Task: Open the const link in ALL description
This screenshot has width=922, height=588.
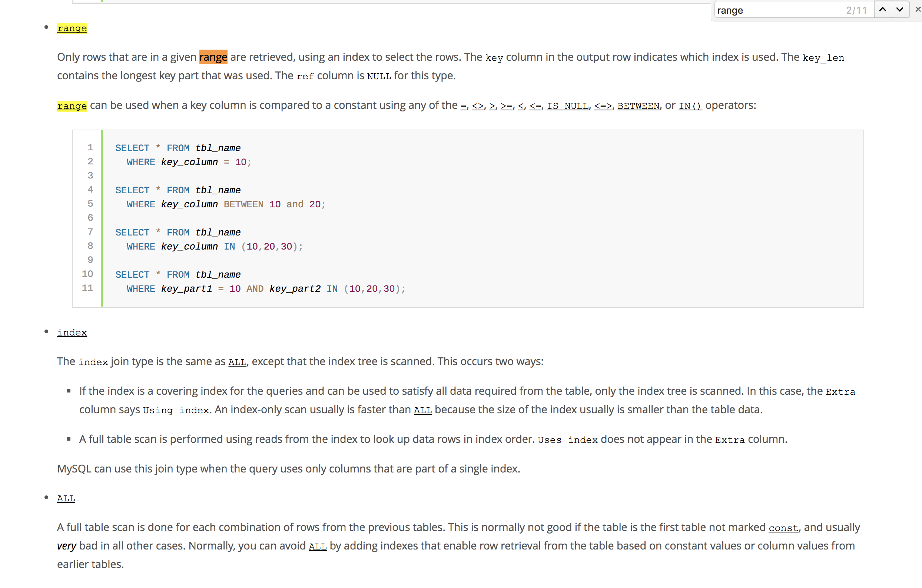Action: (783, 528)
